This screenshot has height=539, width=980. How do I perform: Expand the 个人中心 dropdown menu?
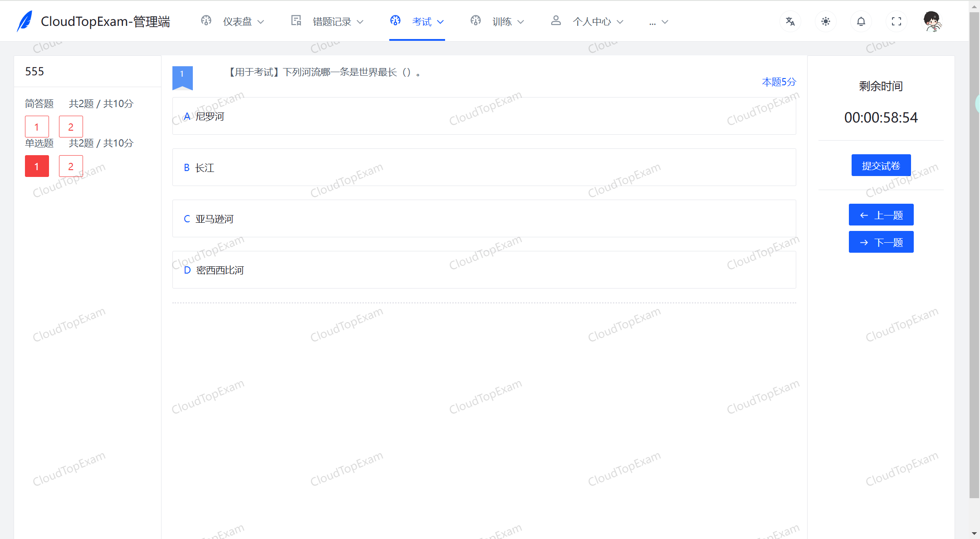pyautogui.click(x=592, y=21)
